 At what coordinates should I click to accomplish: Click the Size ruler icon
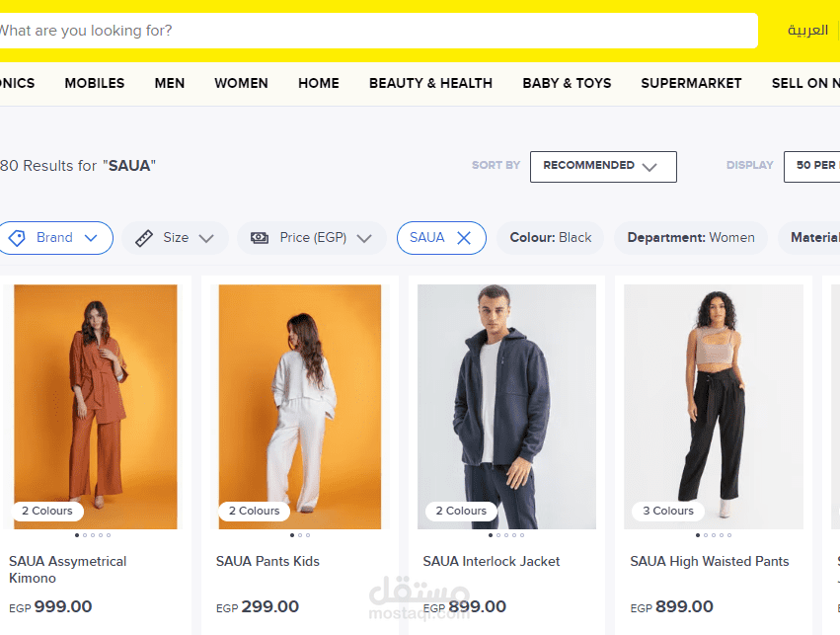tap(144, 238)
